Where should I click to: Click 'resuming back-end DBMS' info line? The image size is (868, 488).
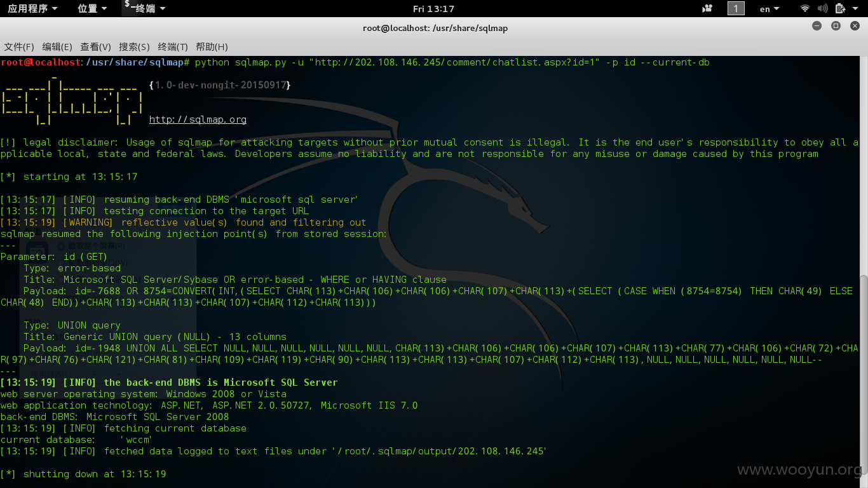point(179,200)
